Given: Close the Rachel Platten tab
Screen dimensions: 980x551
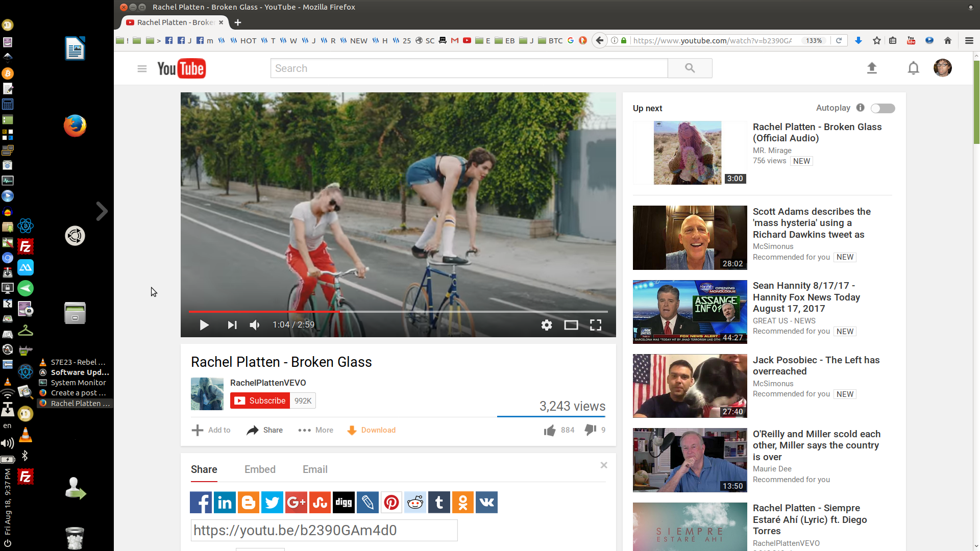Looking at the screenshot, I should (221, 22).
